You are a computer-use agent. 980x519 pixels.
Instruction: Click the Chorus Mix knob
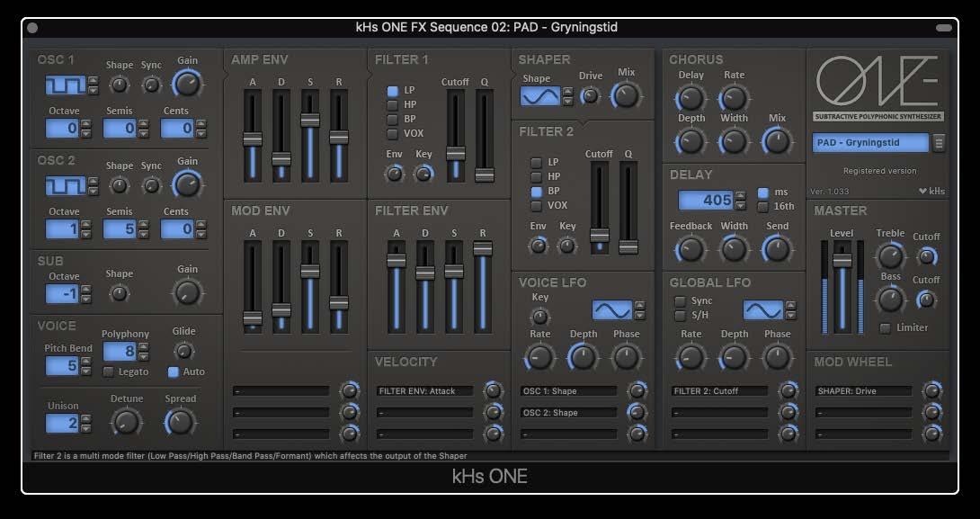(x=777, y=141)
